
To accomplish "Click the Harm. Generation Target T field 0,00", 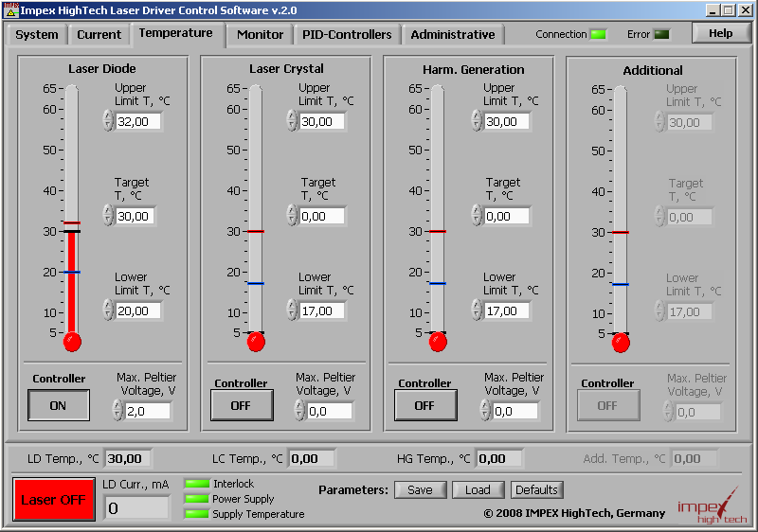I will tap(507, 216).
